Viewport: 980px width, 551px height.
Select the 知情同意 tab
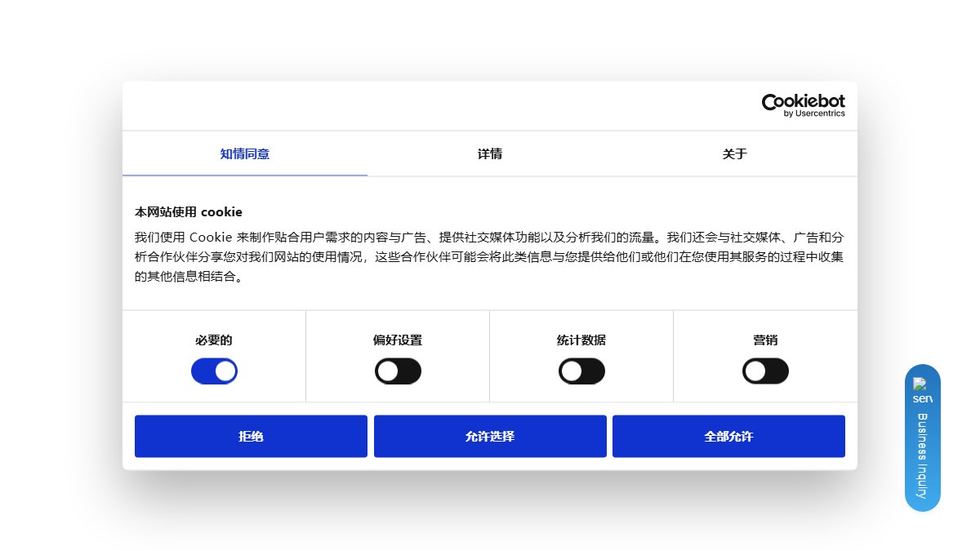pyautogui.click(x=245, y=153)
